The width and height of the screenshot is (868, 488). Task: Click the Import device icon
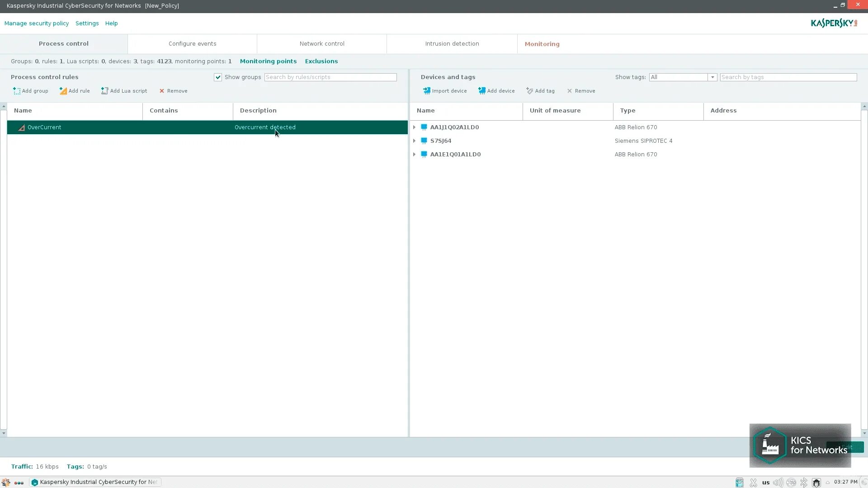(x=426, y=91)
